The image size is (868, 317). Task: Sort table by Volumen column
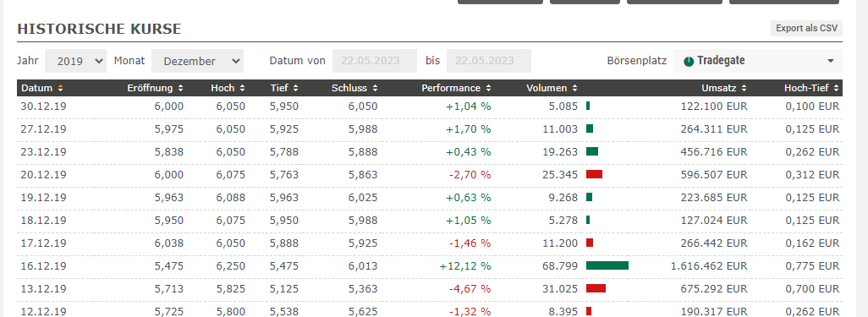[552, 88]
